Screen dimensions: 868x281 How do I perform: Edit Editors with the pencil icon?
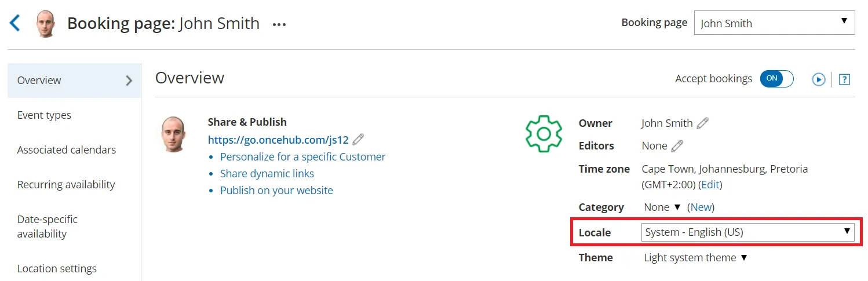[x=677, y=146]
